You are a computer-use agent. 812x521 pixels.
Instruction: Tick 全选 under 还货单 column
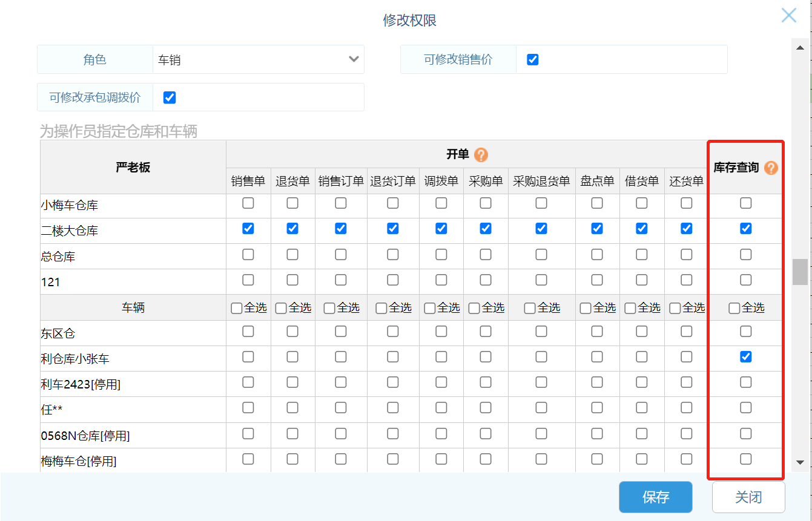click(x=675, y=309)
